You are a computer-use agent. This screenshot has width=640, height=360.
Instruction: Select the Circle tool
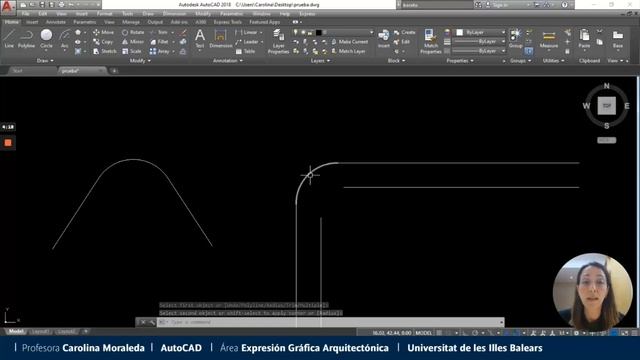pos(46,39)
